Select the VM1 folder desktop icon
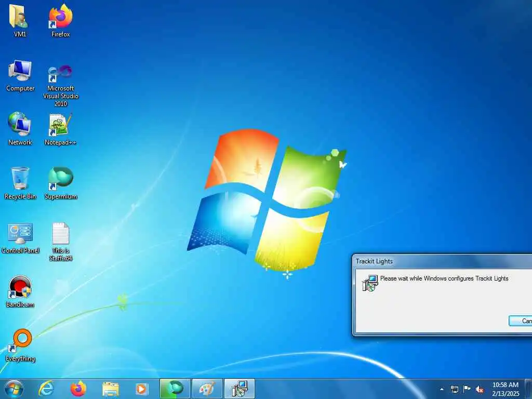532x399 pixels. pyautogui.click(x=20, y=21)
